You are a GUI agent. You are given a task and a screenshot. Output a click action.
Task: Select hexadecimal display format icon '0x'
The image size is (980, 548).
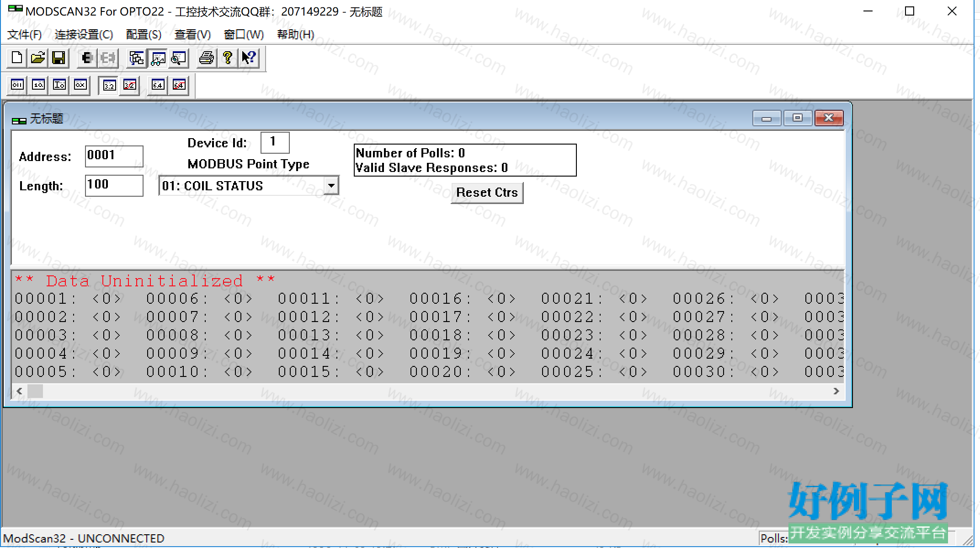(x=80, y=85)
